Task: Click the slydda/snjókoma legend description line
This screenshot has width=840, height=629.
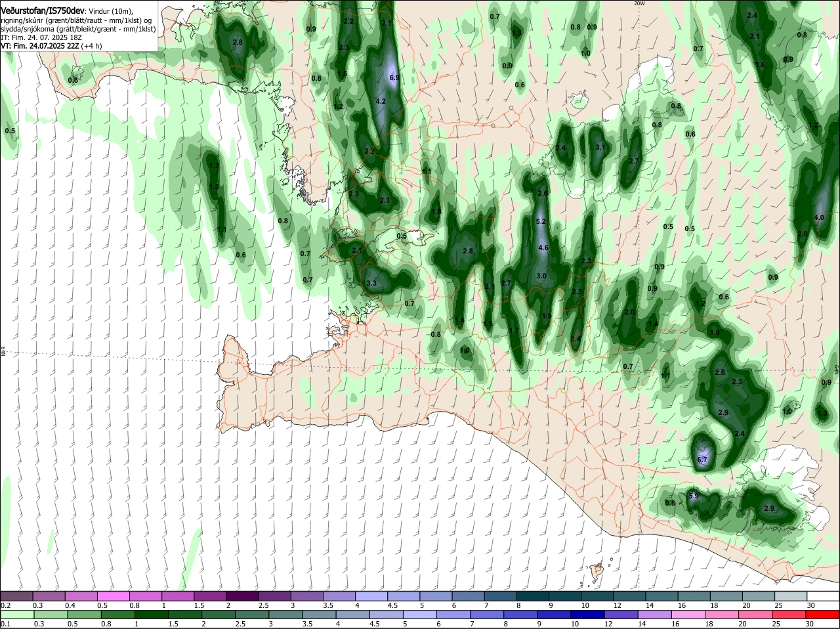Action: (78, 29)
